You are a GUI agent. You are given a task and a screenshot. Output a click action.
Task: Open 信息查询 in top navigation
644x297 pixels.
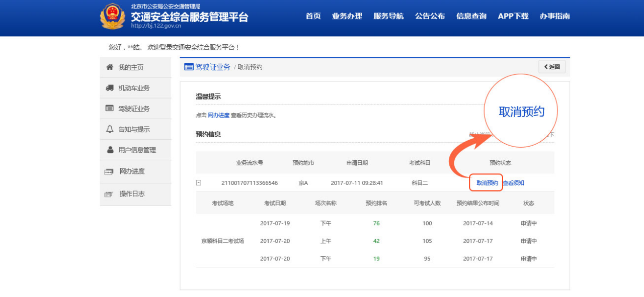point(471,16)
